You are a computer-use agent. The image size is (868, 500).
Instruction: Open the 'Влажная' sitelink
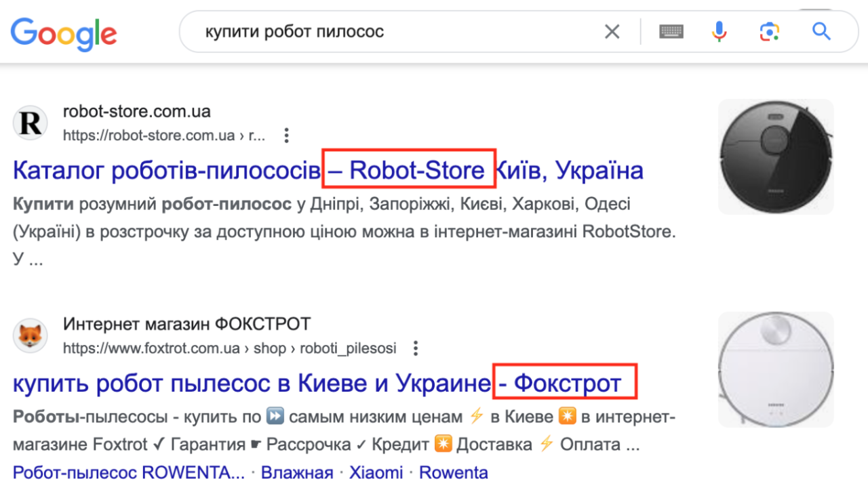click(299, 472)
